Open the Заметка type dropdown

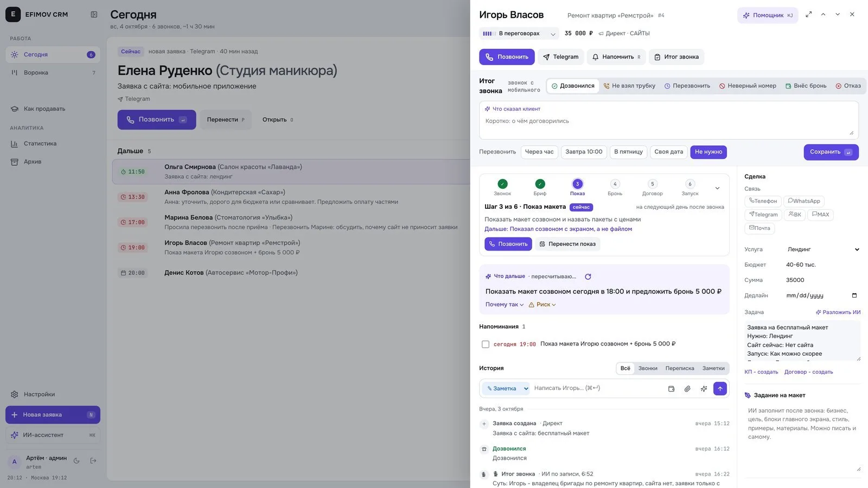(x=506, y=389)
